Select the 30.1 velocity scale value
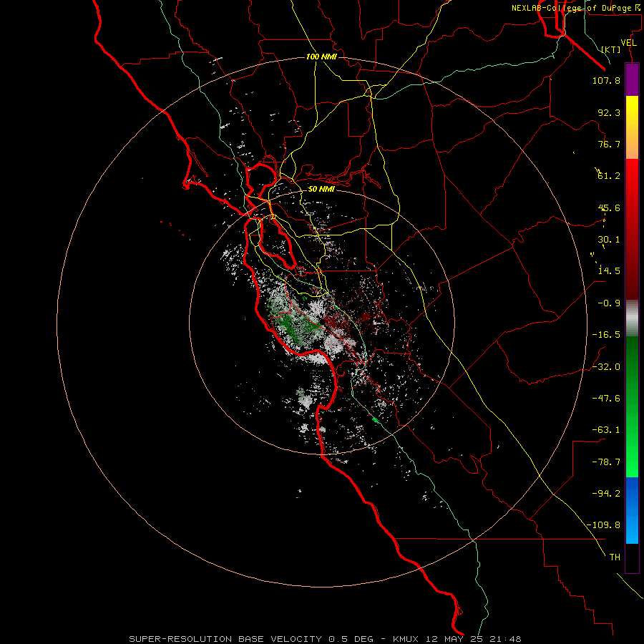 [609, 240]
